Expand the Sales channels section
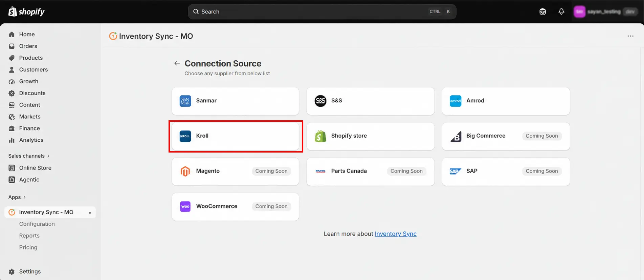644x280 pixels. [29, 156]
